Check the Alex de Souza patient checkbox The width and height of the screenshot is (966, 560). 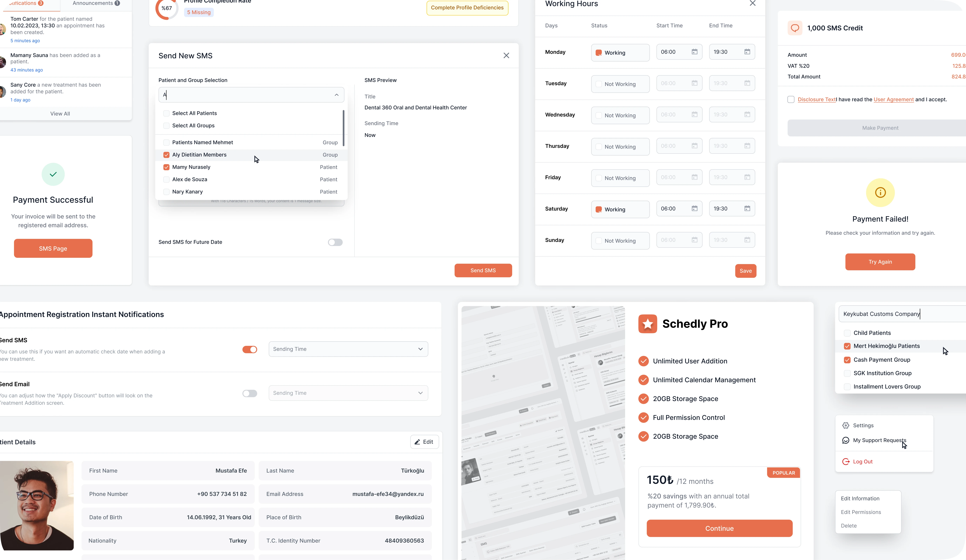click(x=166, y=179)
